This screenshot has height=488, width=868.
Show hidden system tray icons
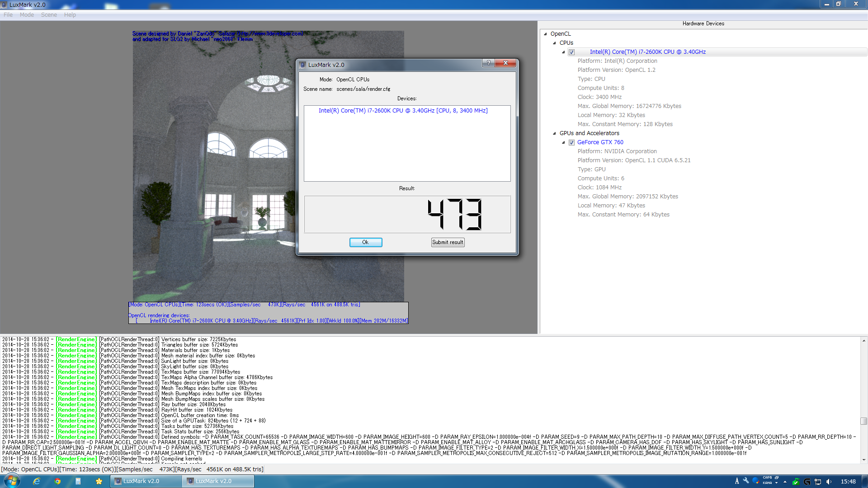(785, 482)
